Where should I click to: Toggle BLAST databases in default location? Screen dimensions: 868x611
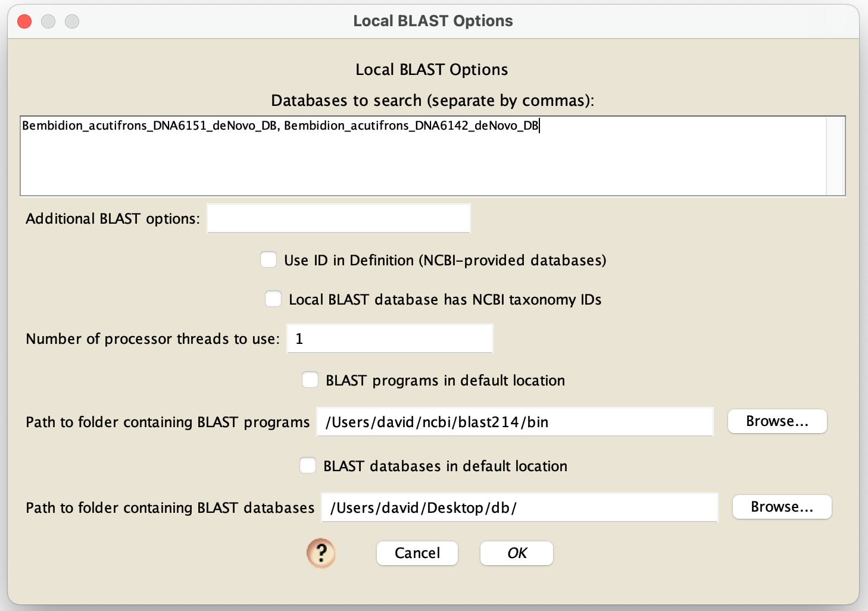pos(308,466)
